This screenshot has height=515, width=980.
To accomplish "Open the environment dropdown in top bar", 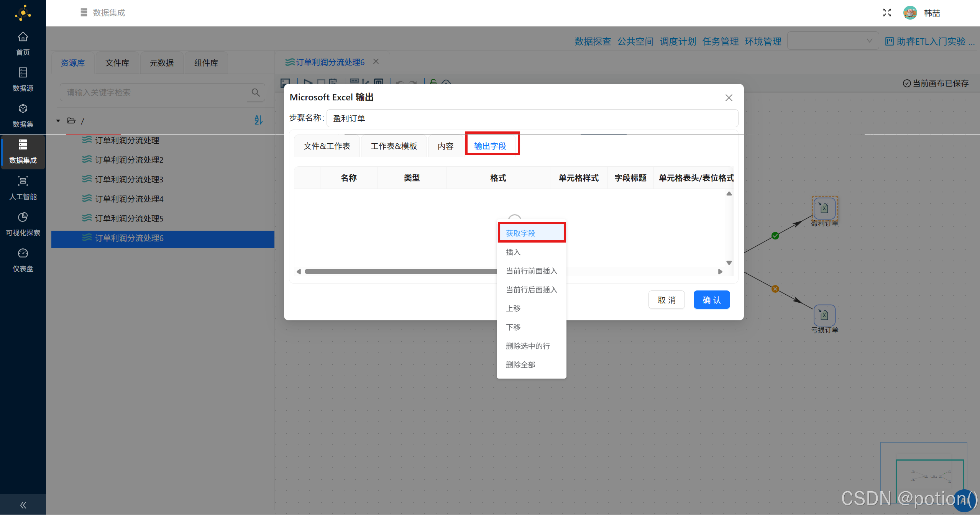I will [832, 41].
